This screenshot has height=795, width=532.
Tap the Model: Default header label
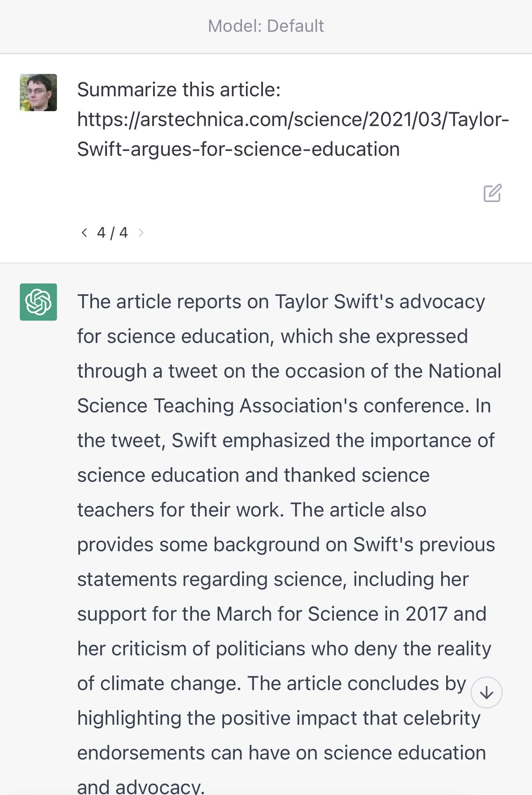[266, 26]
